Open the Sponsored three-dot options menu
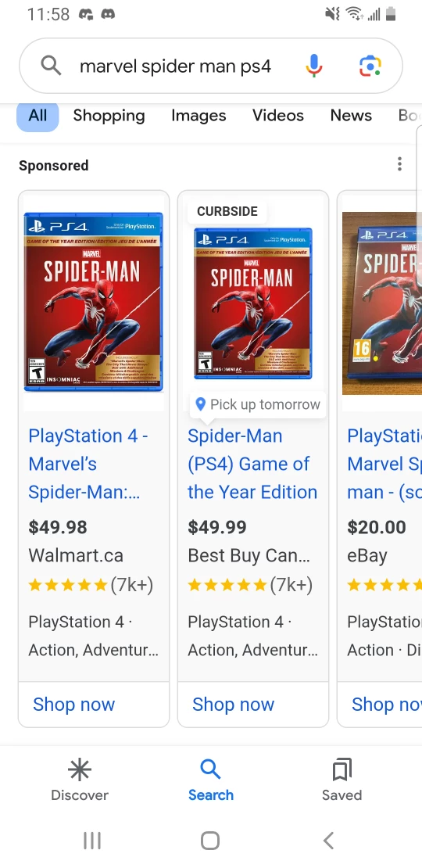 pos(399,164)
